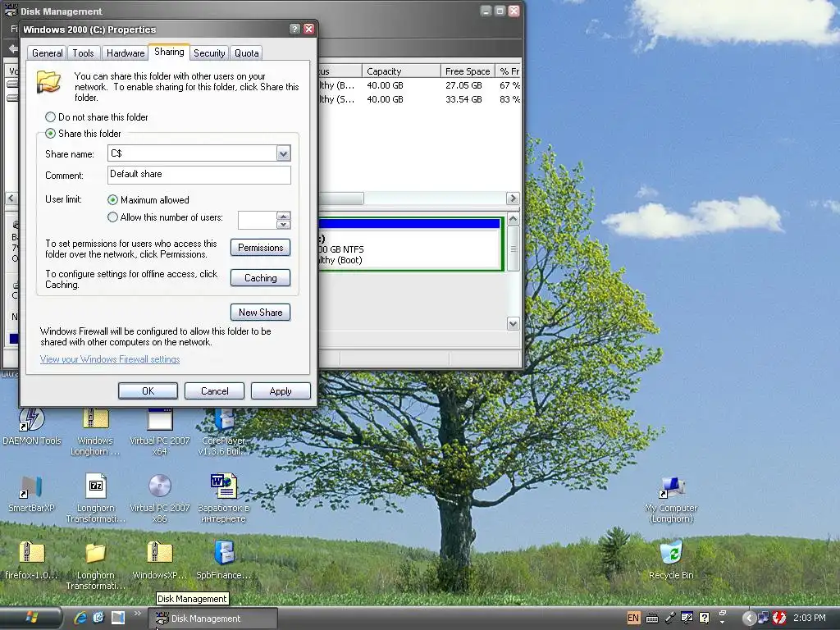Open View your Windows Firewall settings link
The height and width of the screenshot is (630, 840).
(x=110, y=359)
